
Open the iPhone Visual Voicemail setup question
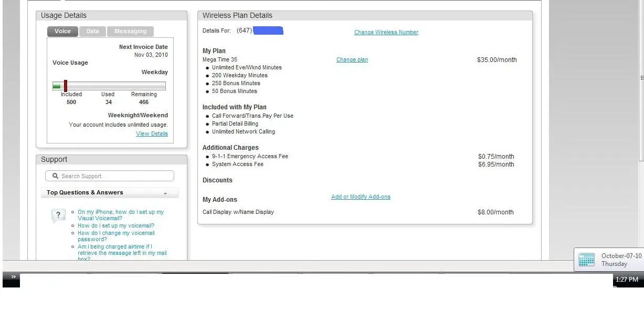pyautogui.click(x=120, y=215)
